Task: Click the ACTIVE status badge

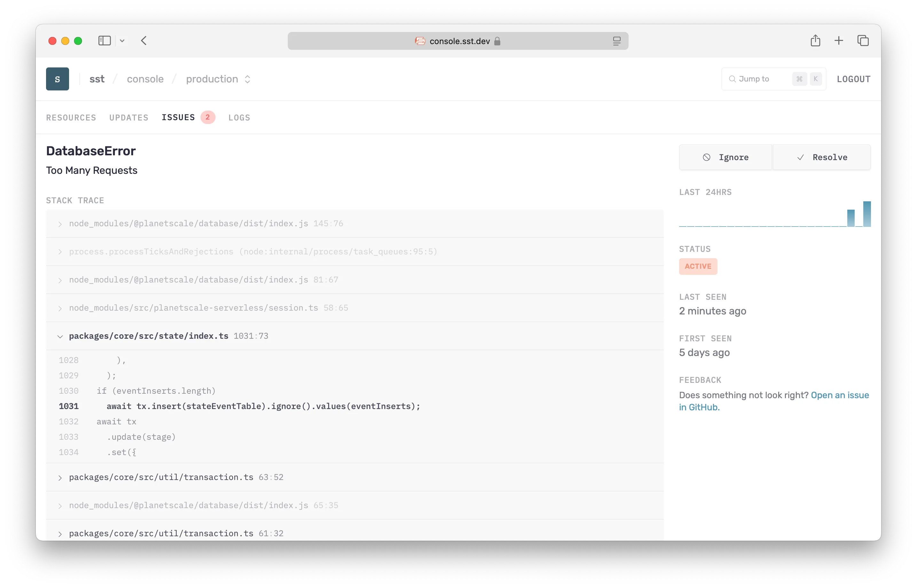Action: click(x=698, y=266)
